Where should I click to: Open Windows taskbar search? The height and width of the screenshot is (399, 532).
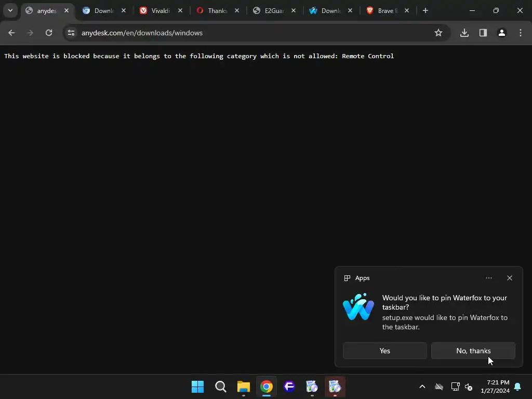pyautogui.click(x=220, y=387)
